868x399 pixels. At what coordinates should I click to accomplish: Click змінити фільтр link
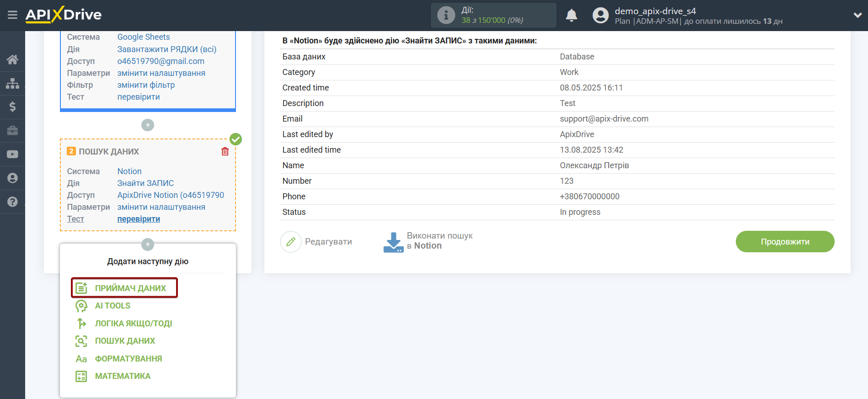146,85
